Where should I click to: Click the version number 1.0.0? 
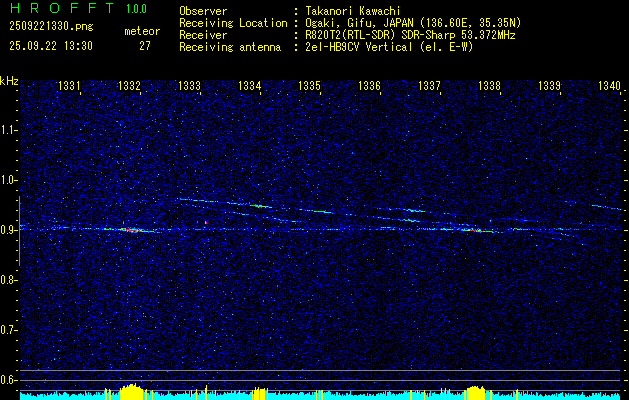coord(136,9)
